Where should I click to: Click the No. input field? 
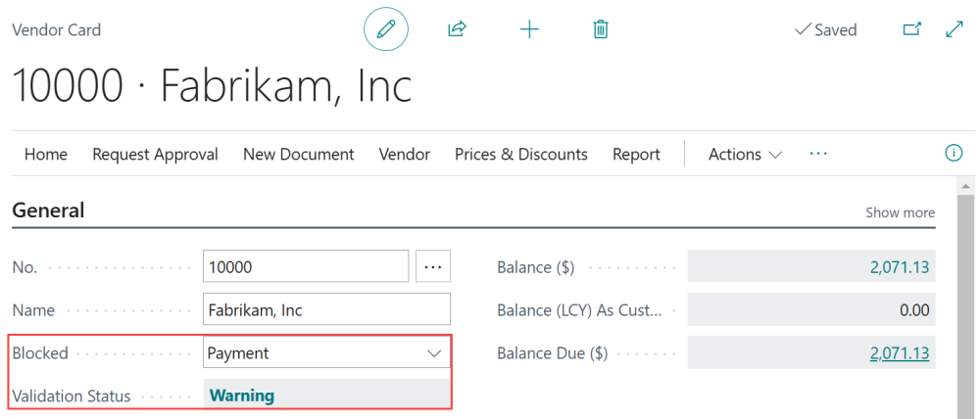pos(306,266)
